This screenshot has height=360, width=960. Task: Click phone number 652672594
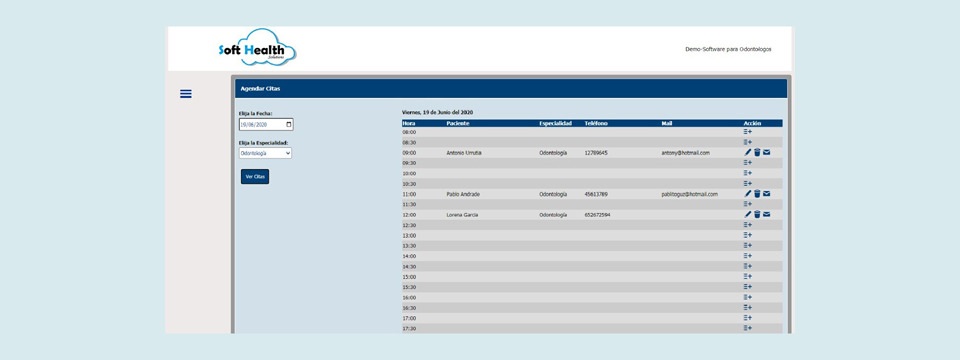click(597, 215)
